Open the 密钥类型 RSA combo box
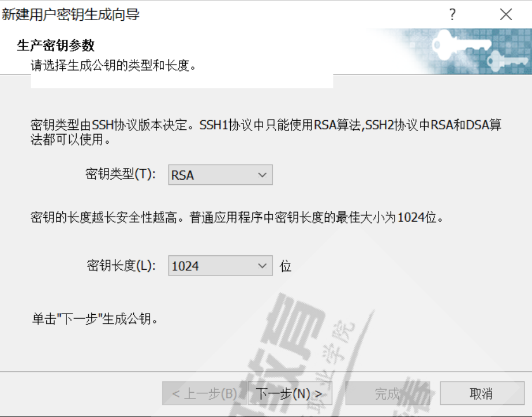532x417 pixels. pos(220,175)
